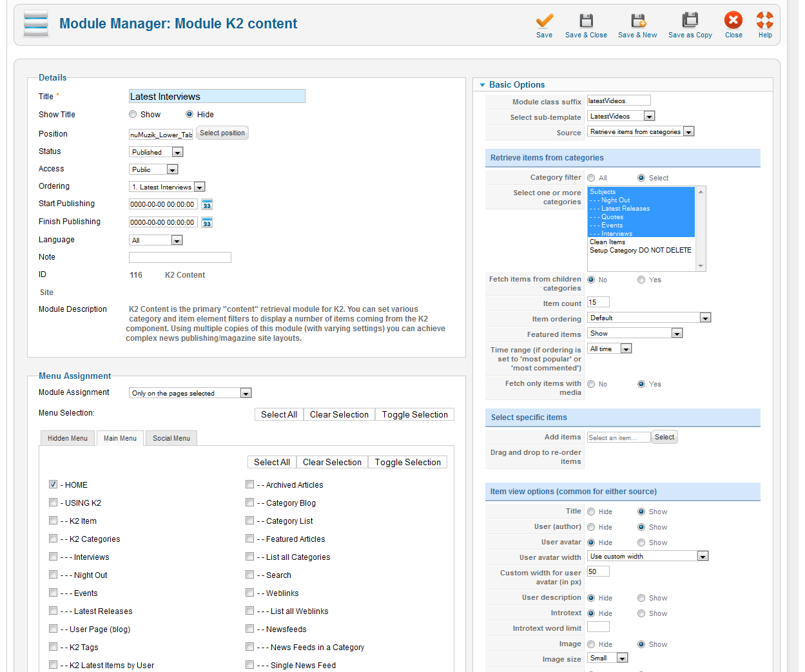Open the Module Assignment dropdown
The height and width of the screenshot is (672, 805).
click(x=190, y=393)
